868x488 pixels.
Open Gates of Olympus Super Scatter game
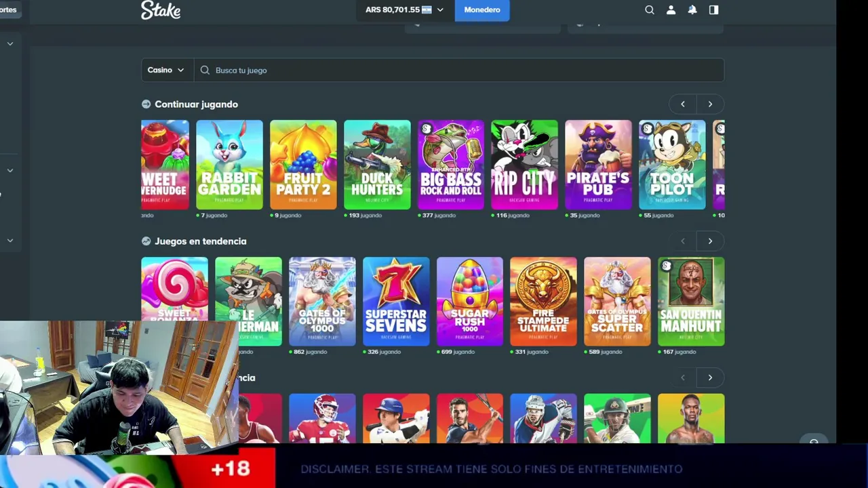617,302
